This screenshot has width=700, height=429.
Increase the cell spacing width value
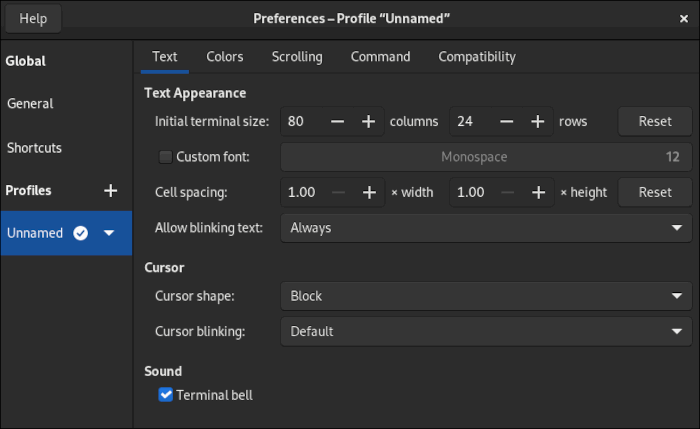coord(369,192)
